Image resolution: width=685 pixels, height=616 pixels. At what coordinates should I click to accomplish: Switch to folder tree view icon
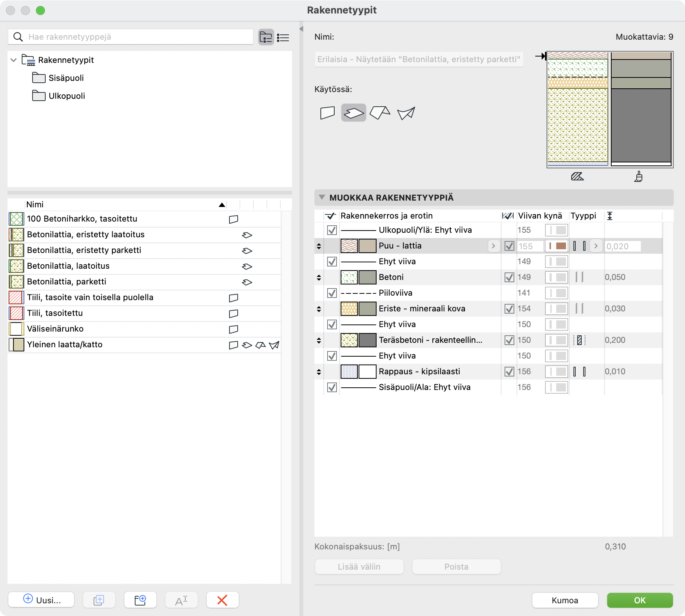[x=266, y=37]
